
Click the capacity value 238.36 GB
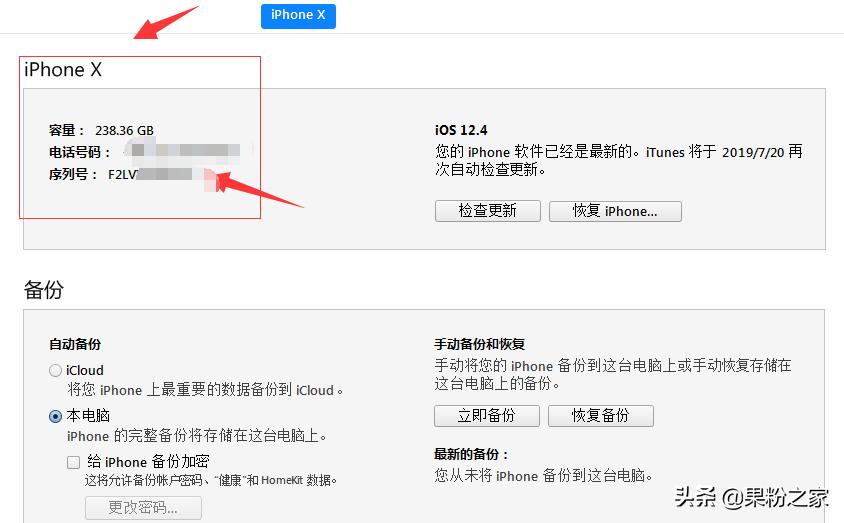point(124,131)
